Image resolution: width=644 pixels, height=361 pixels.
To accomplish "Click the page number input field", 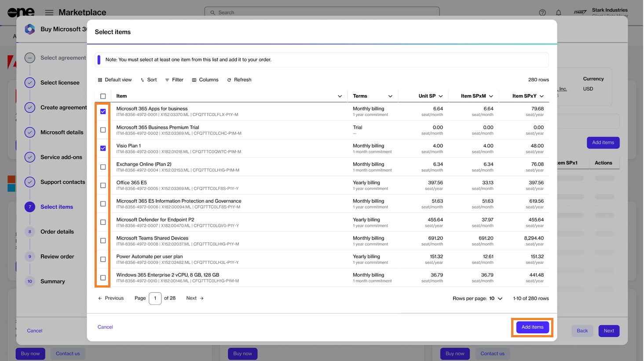I will click(x=155, y=298).
